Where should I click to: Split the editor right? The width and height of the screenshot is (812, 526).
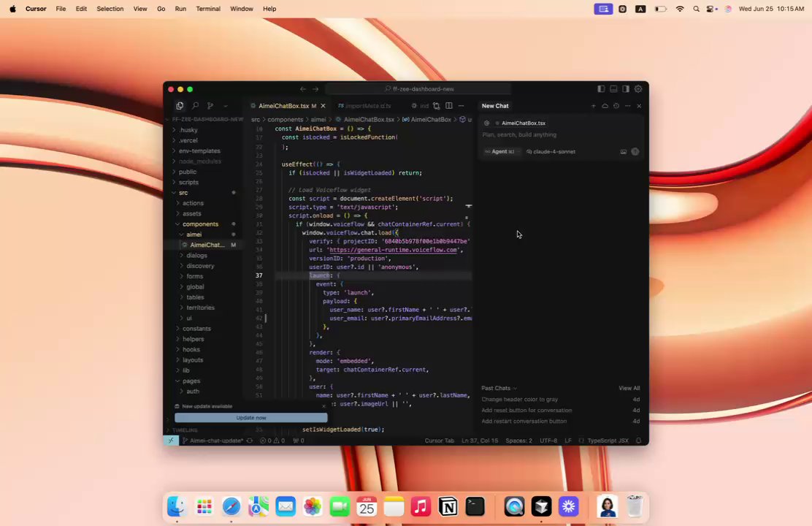pos(449,106)
